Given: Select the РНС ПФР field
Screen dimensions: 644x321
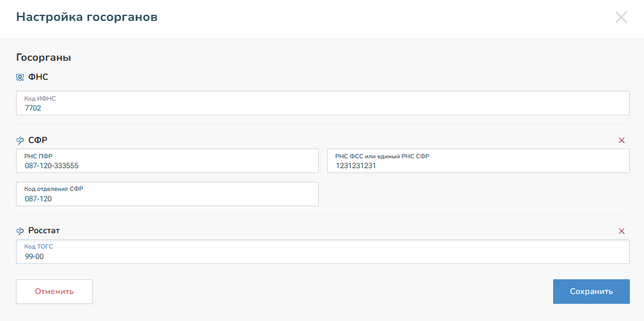Looking at the screenshot, I should click(167, 161).
